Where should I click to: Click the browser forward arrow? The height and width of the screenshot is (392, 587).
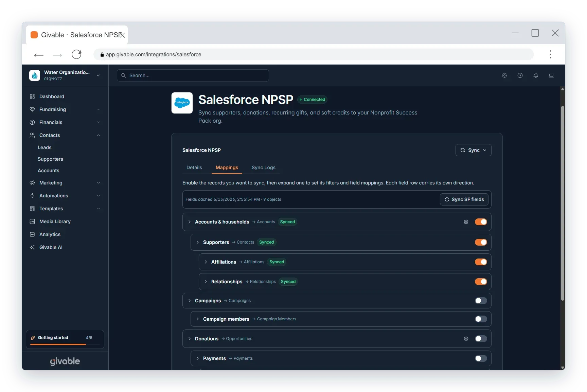coord(57,55)
